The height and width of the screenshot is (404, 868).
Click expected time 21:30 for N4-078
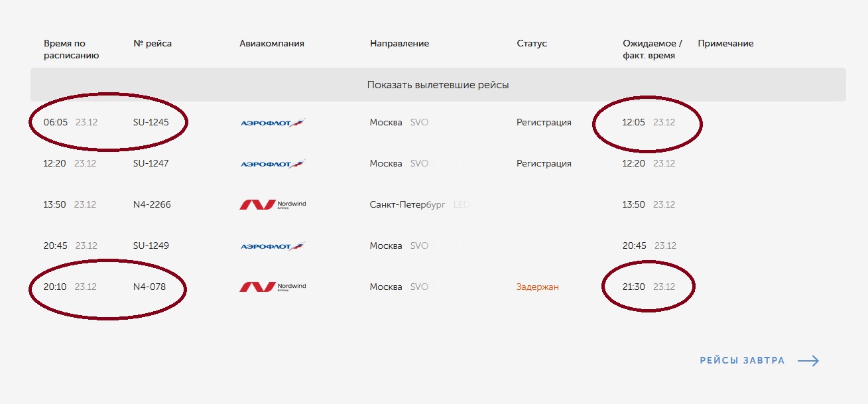pyautogui.click(x=634, y=287)
